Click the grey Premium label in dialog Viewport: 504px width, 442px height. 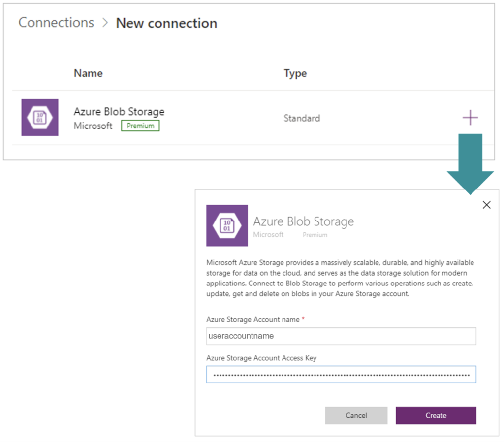pos(315,235)
